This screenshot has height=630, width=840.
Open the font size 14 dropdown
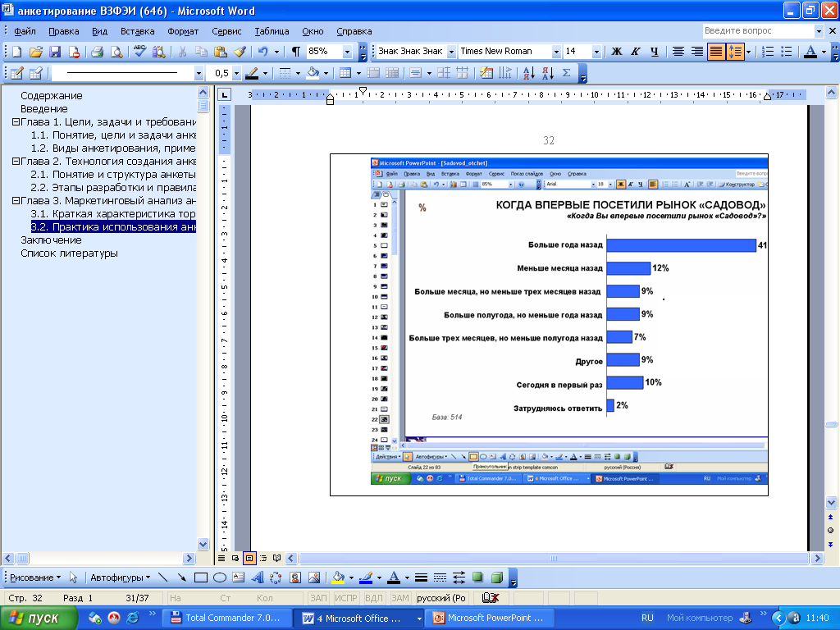[596, 52]
